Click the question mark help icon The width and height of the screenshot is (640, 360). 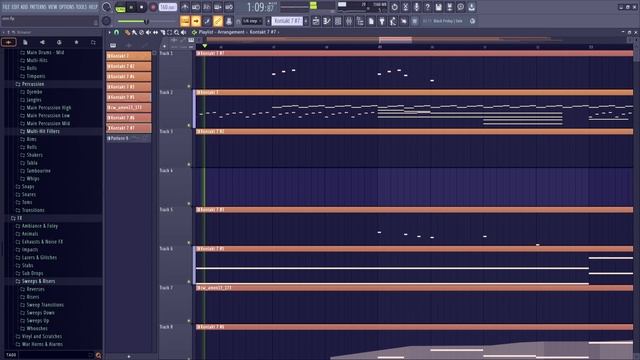coord(427,7)
